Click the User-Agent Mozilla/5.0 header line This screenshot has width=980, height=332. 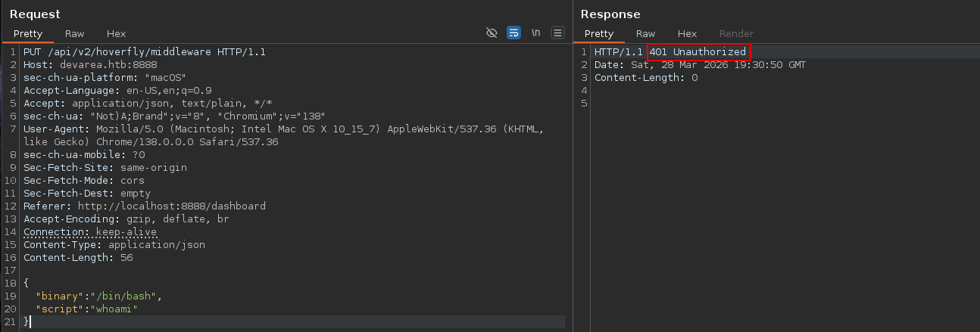[x=283, y=135]
